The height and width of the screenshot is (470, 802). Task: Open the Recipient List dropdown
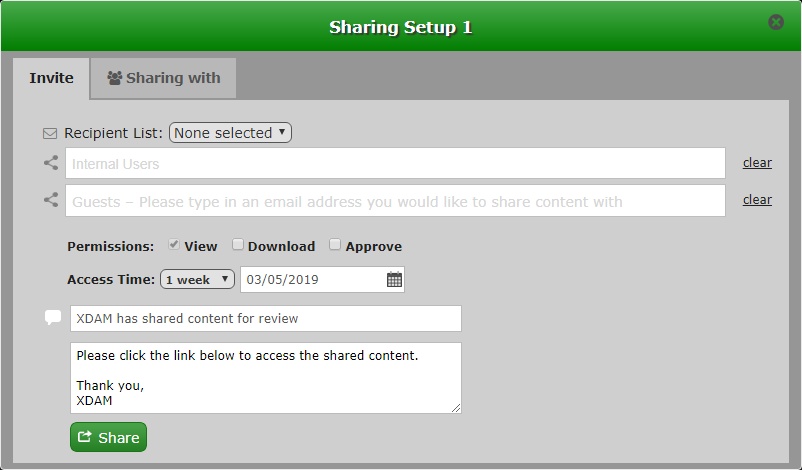coord(230,133)
